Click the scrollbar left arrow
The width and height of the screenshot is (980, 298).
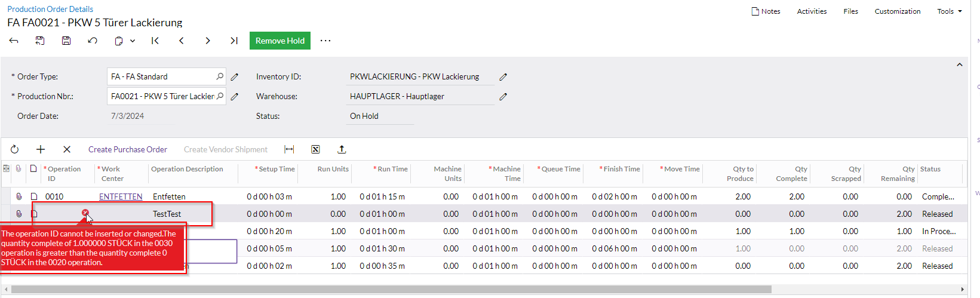(x=6, y=290)
